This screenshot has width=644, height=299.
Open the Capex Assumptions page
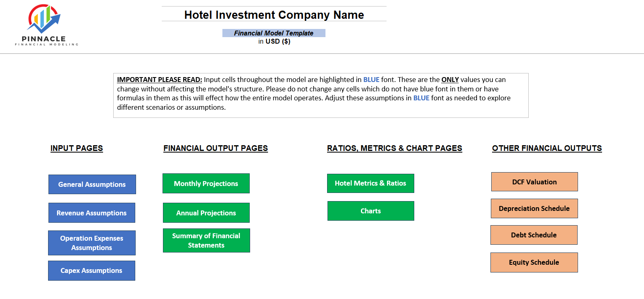click(x=91, y=270)
